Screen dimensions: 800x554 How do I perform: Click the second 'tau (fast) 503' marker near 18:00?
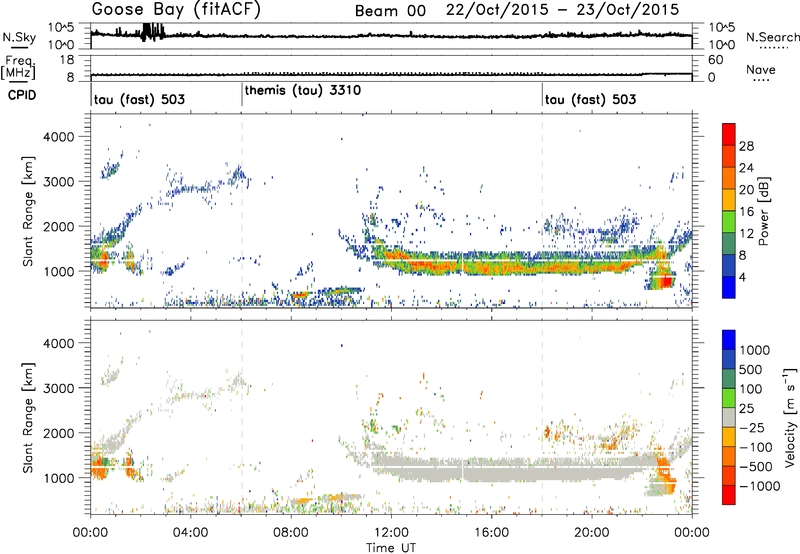(590, 99)
